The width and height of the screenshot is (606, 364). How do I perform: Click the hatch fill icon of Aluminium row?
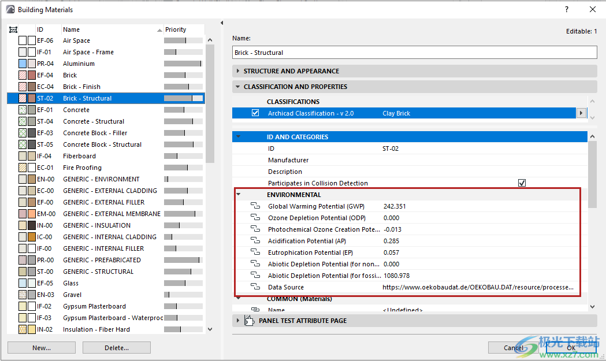point(23,64)
